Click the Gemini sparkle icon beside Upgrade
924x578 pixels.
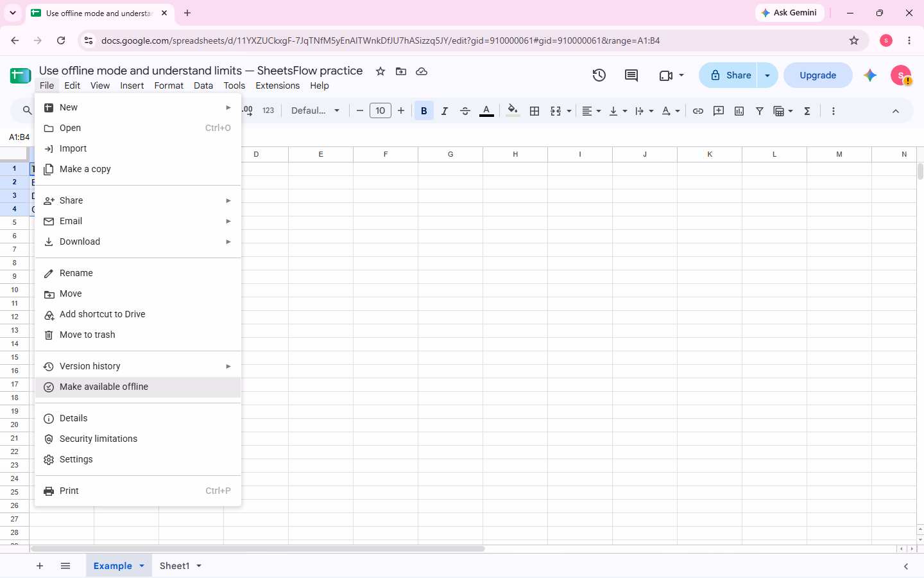coord(870,75)
